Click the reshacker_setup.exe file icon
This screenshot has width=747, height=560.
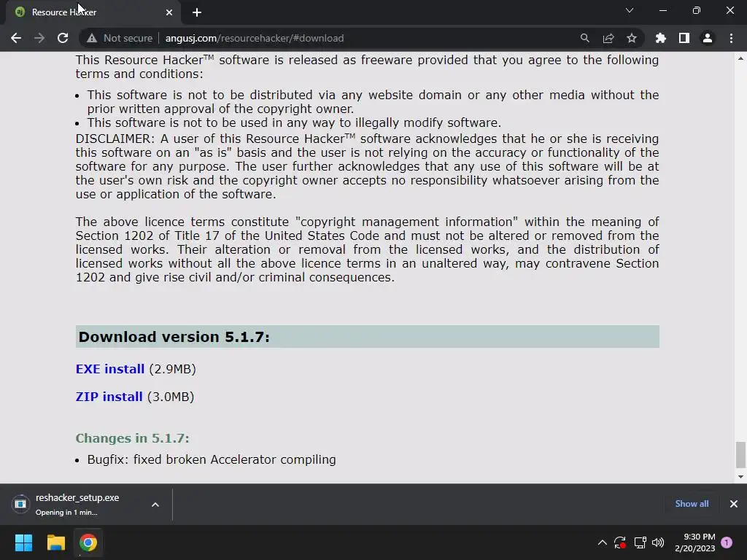pos(20,504)
